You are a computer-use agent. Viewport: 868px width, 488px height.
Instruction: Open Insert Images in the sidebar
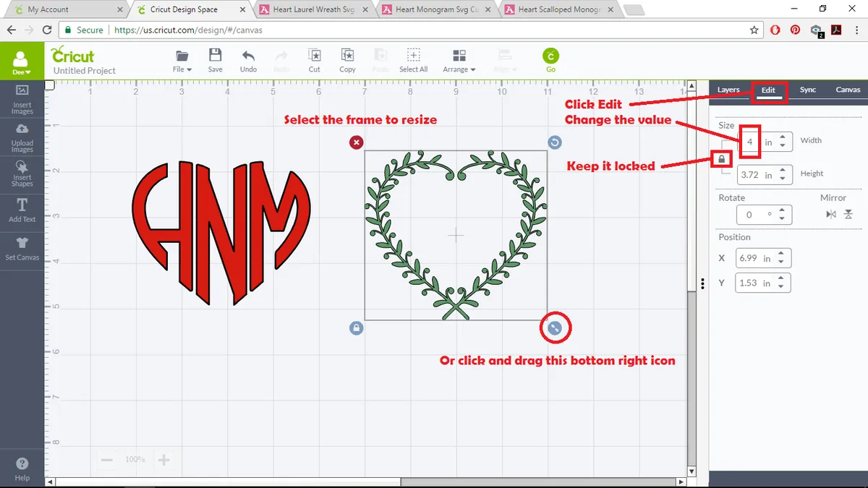22,100
